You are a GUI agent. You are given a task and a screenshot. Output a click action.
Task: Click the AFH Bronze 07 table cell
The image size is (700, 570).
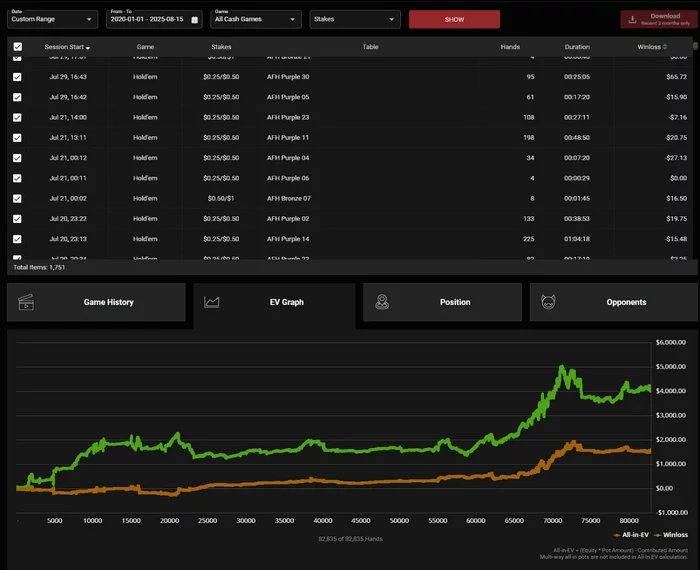pyautogui.click(x=289, y=198)
